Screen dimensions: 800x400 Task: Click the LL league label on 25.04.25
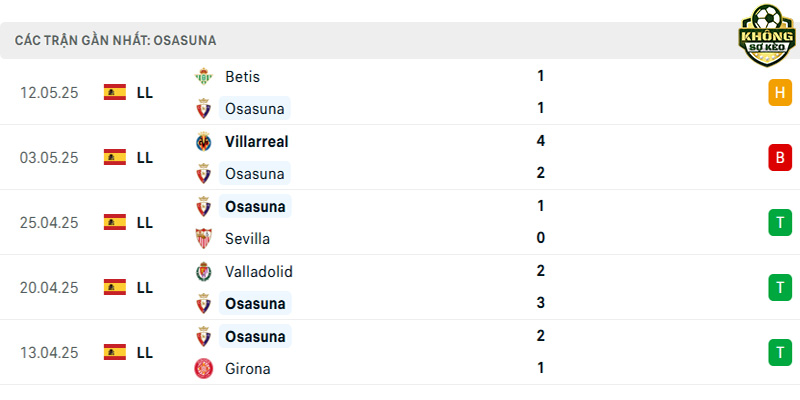145,222
